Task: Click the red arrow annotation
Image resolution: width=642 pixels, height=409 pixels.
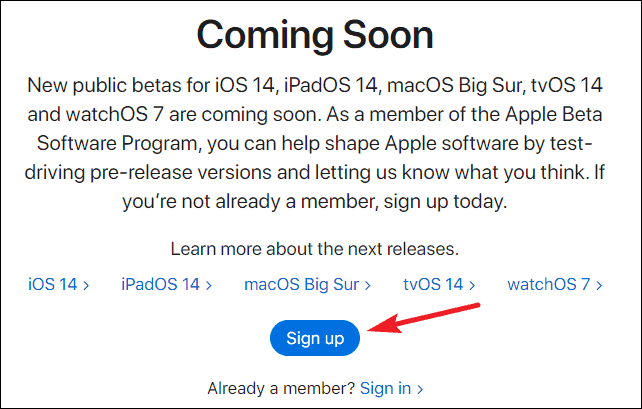Action: [424, 318]
